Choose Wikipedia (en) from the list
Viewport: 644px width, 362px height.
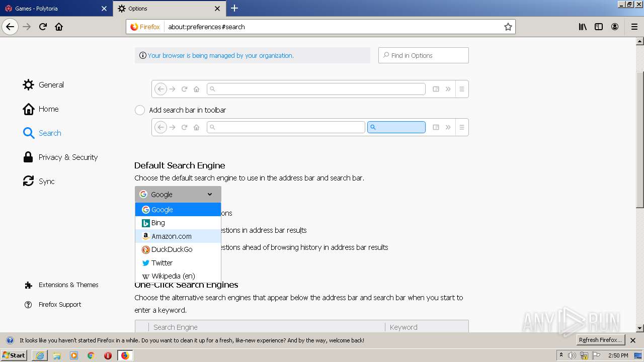(x=178, y=276)
